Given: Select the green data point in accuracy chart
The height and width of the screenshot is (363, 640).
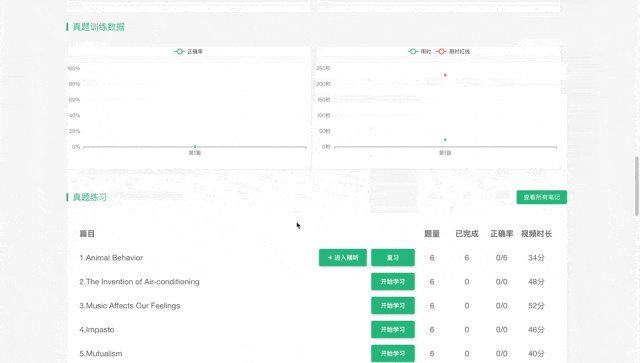Looking at the screenshot, I should click(195, 146).
